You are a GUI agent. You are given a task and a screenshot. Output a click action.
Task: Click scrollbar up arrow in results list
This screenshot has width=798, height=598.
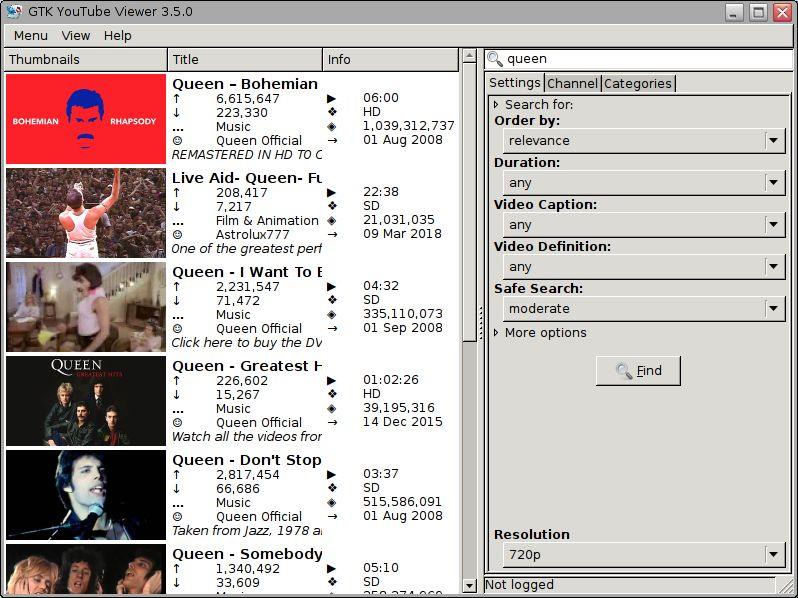(469, 55)
